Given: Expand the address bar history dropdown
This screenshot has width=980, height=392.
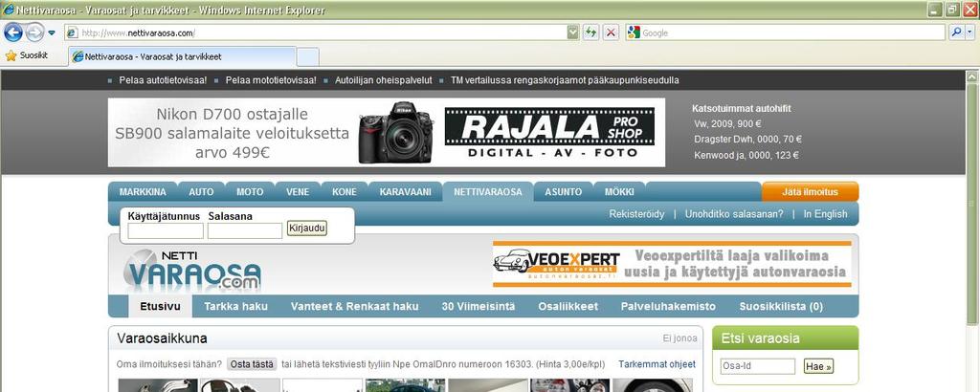Looking at the screenshot, I should (573, 33).
